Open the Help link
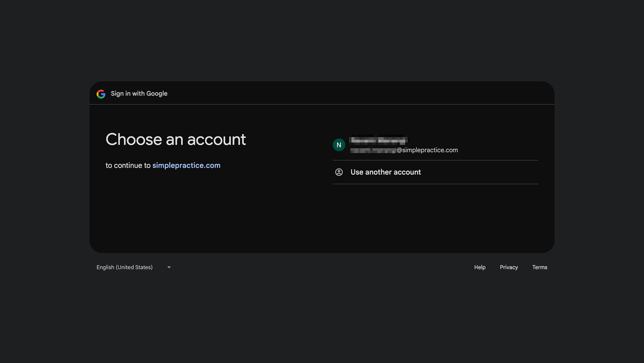644x363 pixels. pyautogui.click(x=480, y=267)
